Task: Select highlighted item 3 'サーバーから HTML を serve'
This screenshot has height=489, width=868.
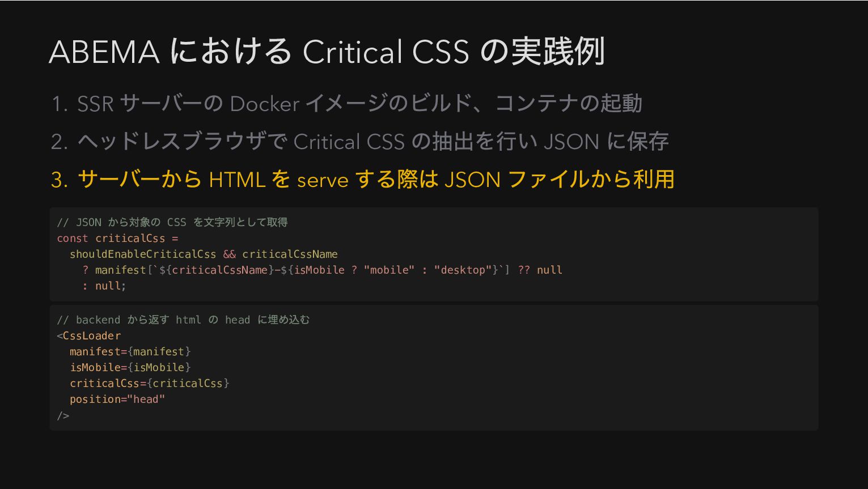Action: [362, 180]
